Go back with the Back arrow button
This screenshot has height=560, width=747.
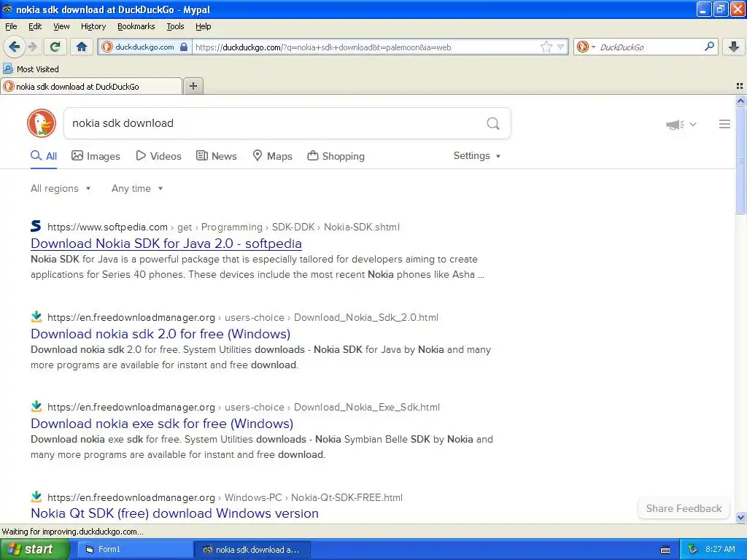[x=14, y=47]
